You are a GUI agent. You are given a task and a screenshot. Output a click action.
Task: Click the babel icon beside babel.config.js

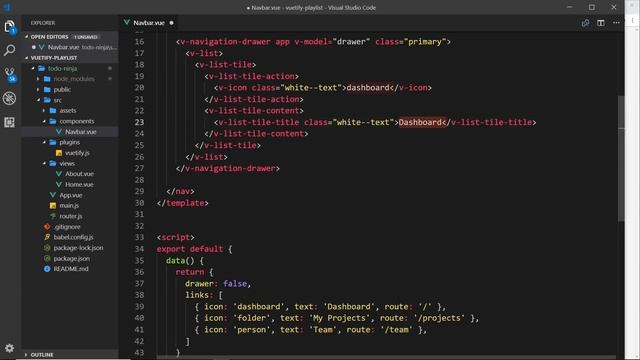coord(47,237)
